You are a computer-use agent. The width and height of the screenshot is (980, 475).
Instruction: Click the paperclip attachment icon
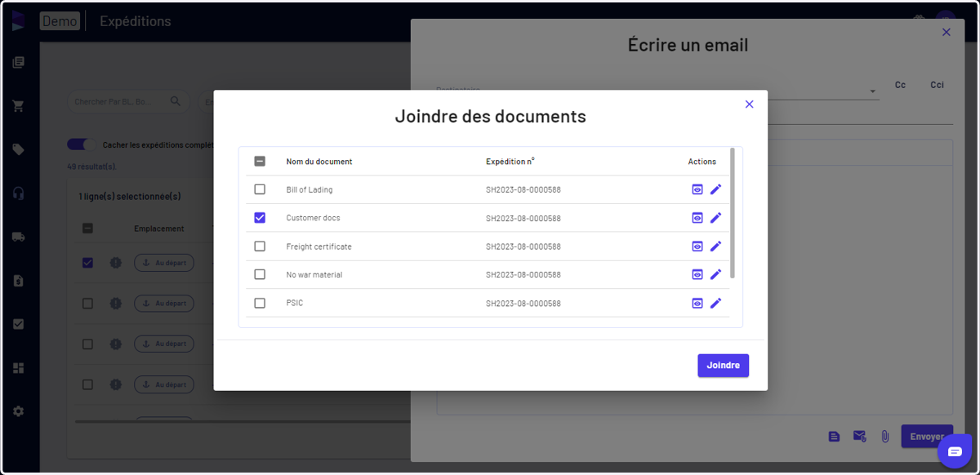885,437
